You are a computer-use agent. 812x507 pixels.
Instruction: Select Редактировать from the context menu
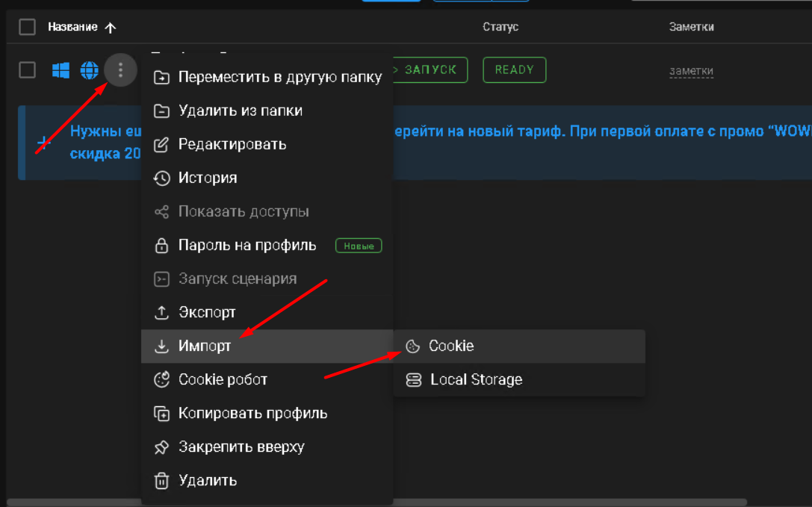click(232, 145)
